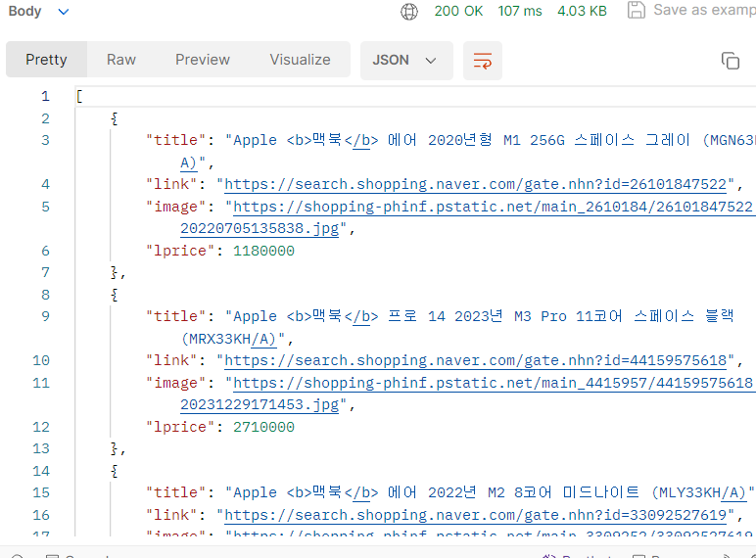Screen dimensions: 756x558
Task: Save response as example
Action: pos(704,10)
